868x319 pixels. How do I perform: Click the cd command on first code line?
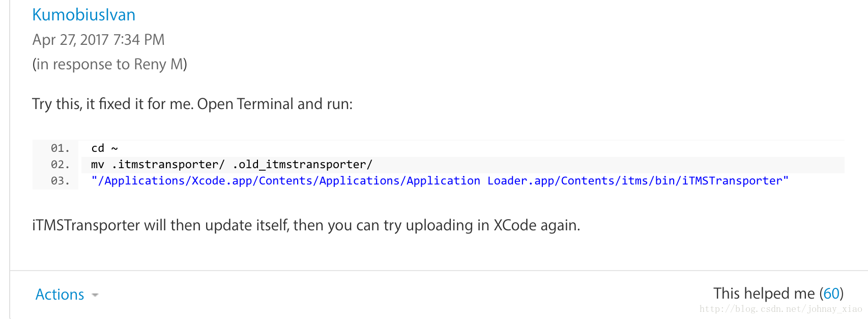[98, 148]
